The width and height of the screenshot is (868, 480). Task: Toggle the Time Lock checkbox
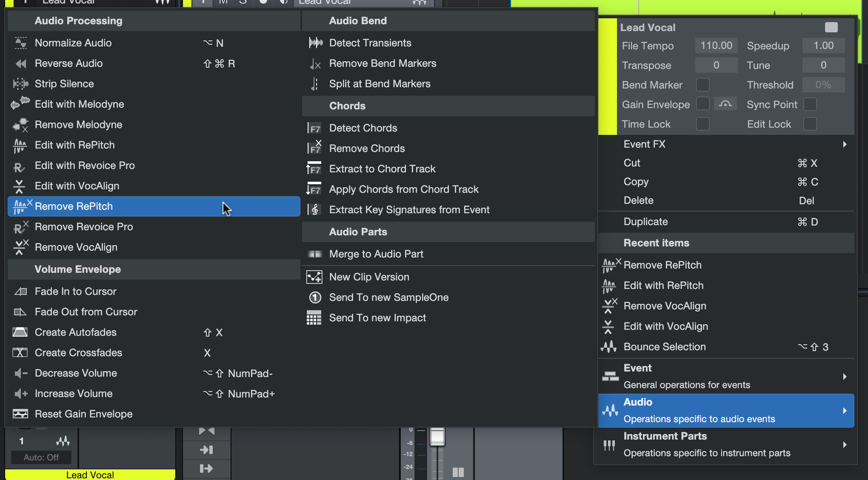[702, 124]
